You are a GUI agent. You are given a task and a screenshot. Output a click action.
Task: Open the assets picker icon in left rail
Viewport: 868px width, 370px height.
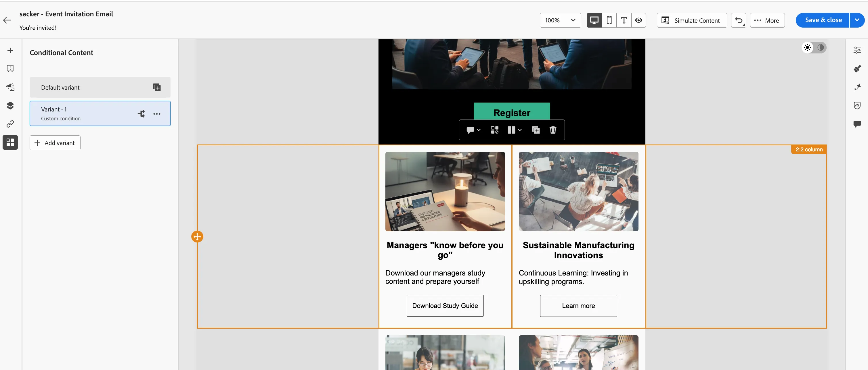click(10, 87)
